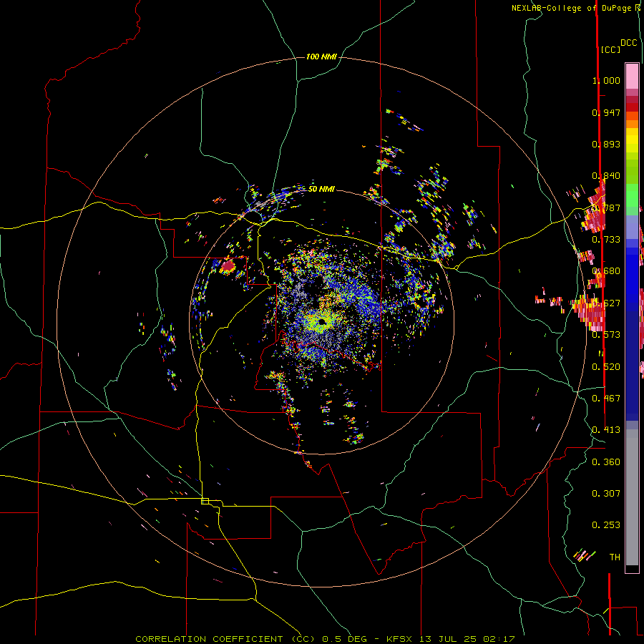
Task: Click the 1.000 scale value
Action: click(x=606, y=80)
